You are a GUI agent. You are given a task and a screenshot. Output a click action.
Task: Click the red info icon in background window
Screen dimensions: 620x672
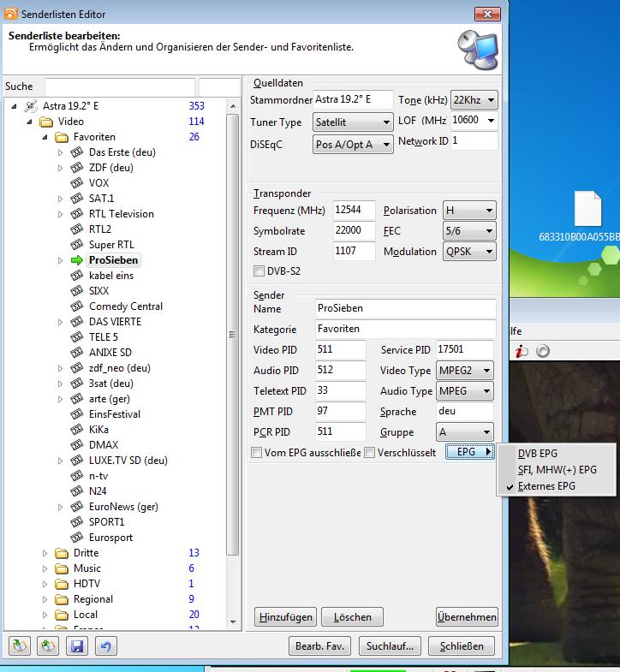pyautogui.click(x=522, y=352)
